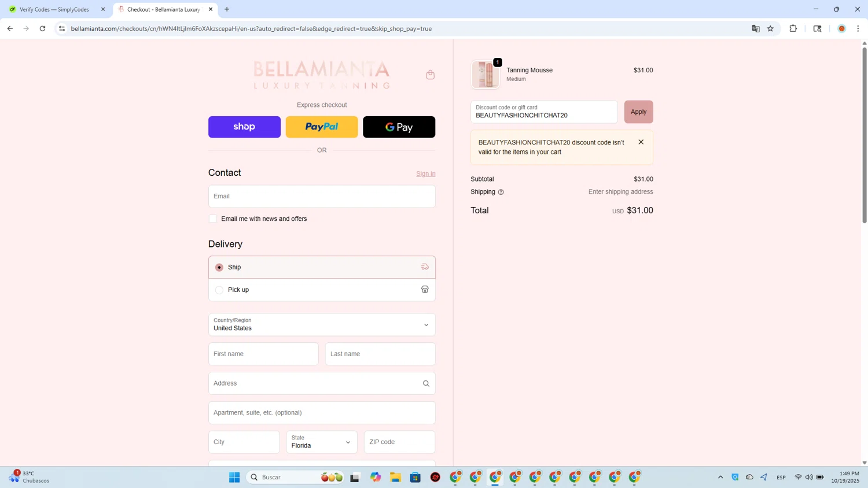This screenshot has width=868, height=488.
Task: Open the browser extensions menu
Action: click(x=793, y=28)
